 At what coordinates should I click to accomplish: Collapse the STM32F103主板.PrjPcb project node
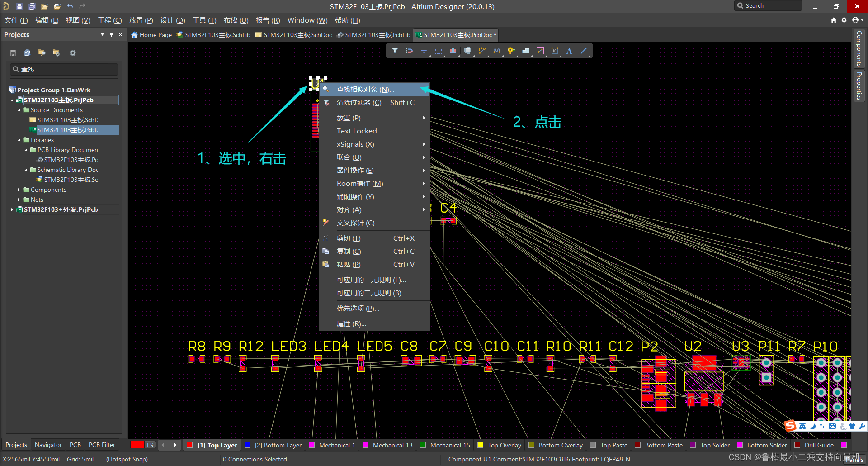[12, 100]
